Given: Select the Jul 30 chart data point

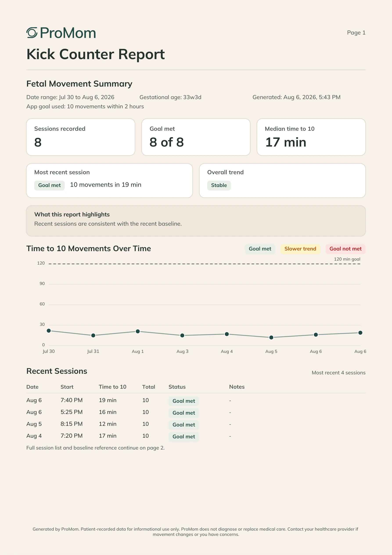Looking at the screenshot, I should pos(49,331).
